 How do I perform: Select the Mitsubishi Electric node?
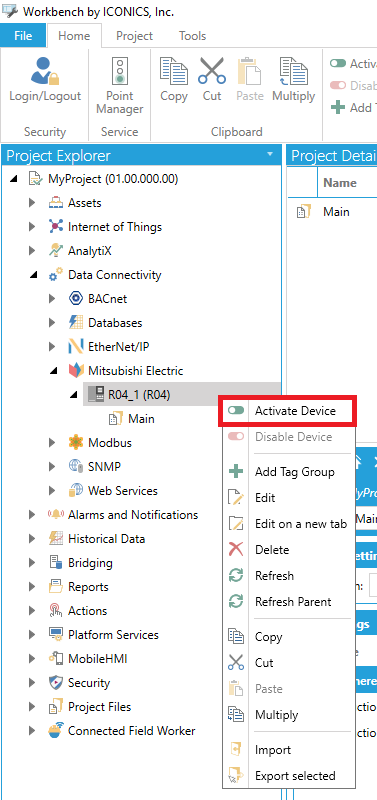[135, 371]
